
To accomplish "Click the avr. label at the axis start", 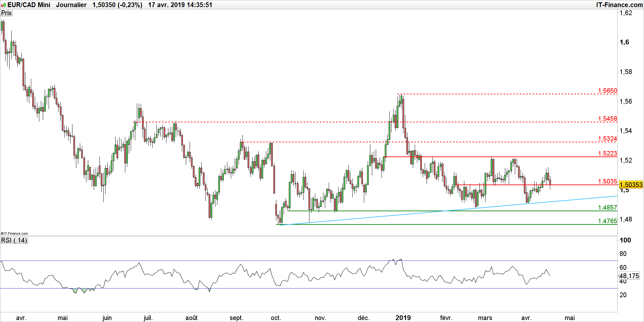I will click(x=21, y=318).
